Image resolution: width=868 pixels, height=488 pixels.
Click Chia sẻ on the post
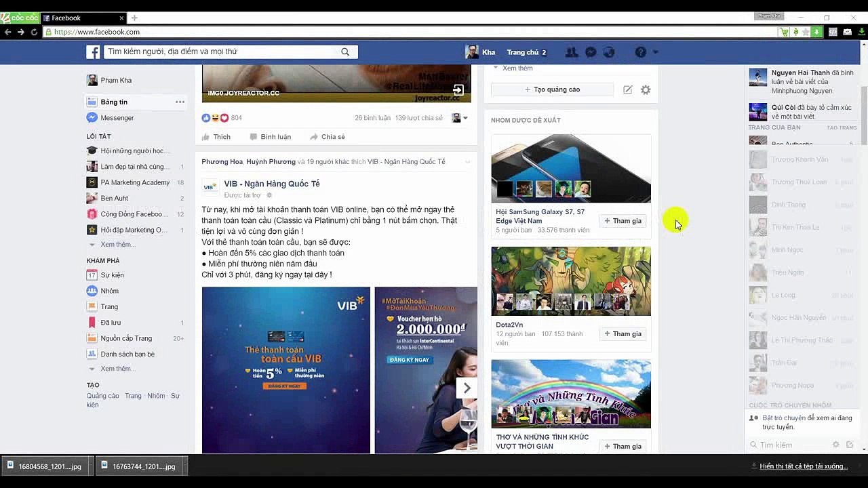click(328, 137)
